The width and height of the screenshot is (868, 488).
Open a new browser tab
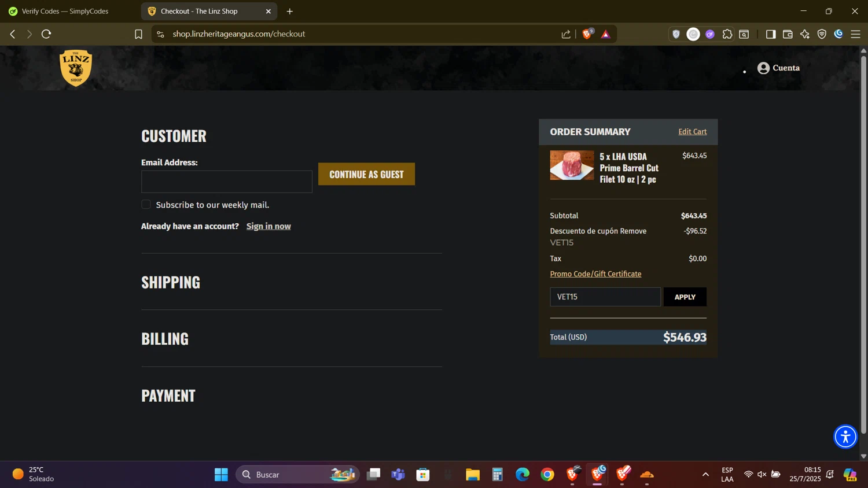coord(289,11)
